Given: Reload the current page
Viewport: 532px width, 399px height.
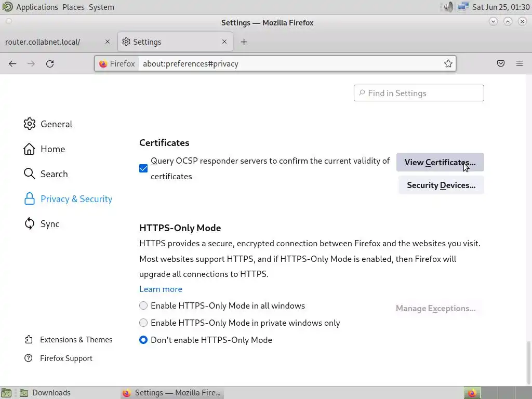Looking at the screenshot, I should pos(50,64).
